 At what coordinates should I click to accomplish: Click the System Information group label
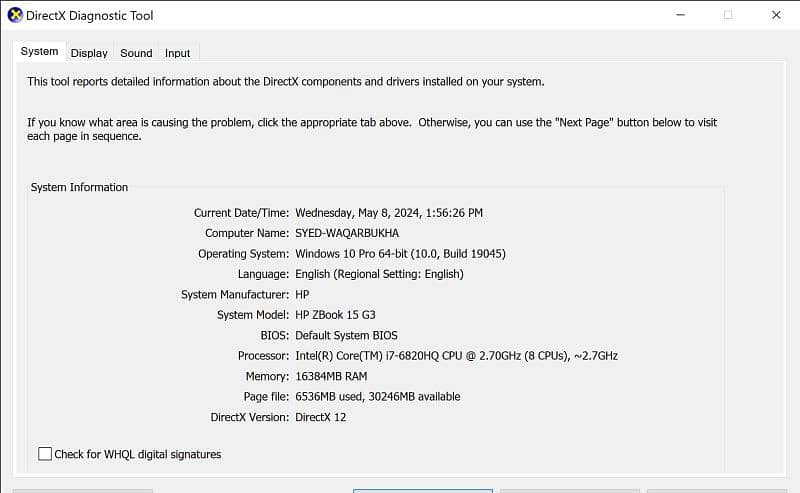pyautogui.click(x=79, y=187)
